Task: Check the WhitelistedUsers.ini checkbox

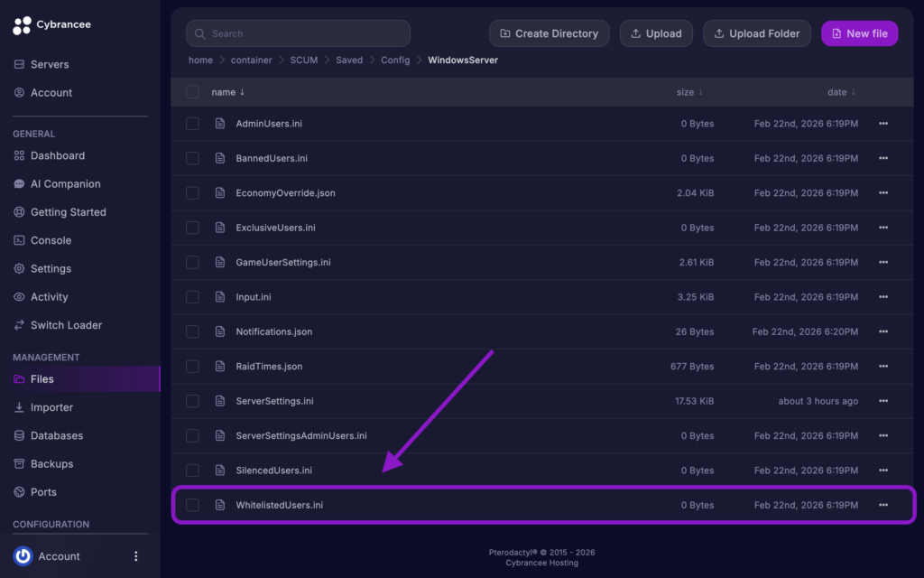Action: (x=192, y=505)
